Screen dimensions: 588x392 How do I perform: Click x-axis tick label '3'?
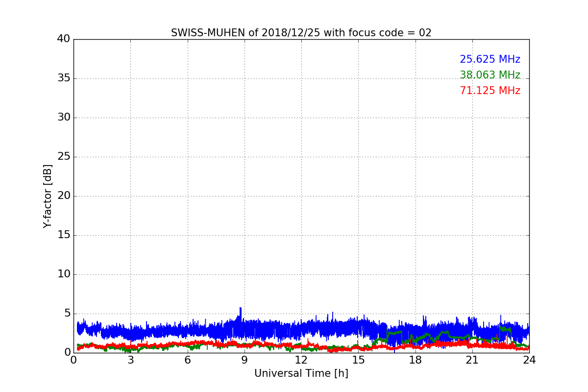coord(130,360)
